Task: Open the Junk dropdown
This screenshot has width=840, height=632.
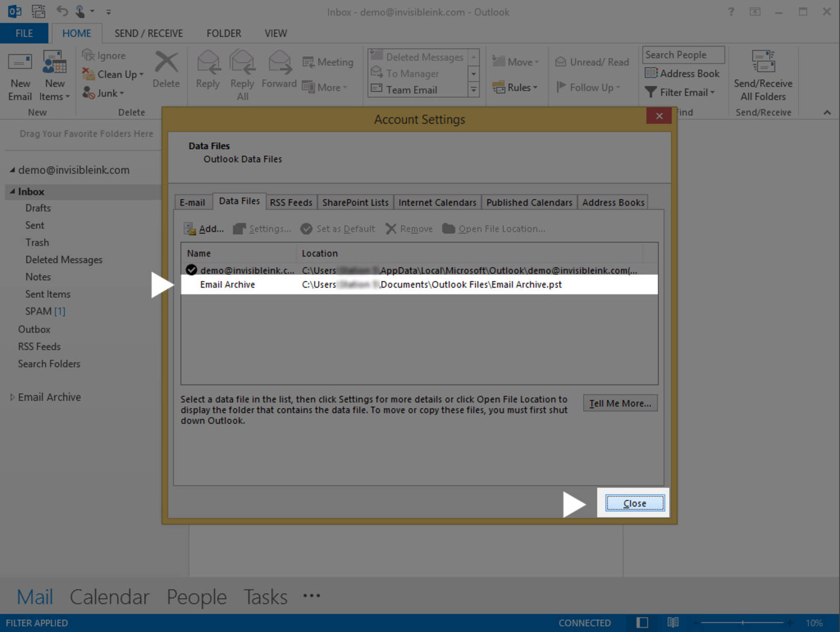Action: pyautogui.click(x=103, y=93)
